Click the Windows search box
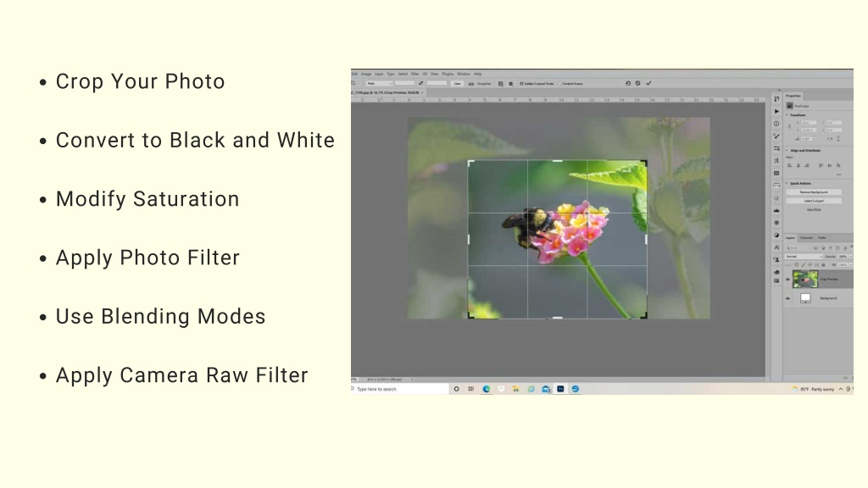The width and height of the screenshot is (868, 488). click(x=400, y=389)
